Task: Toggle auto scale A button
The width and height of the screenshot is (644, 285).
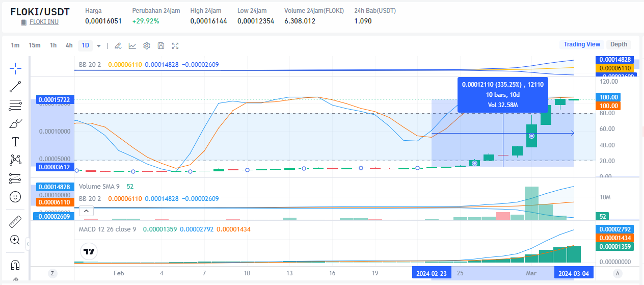Action: 618,273
